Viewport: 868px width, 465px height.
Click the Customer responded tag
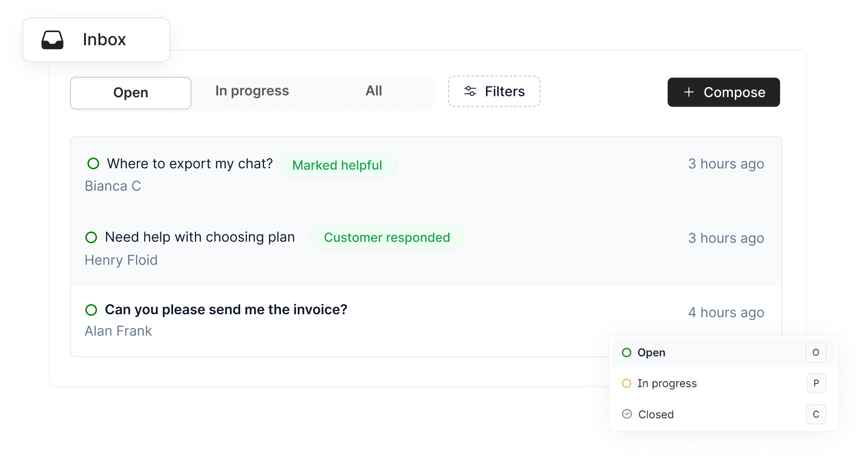(x=387, y=237)
